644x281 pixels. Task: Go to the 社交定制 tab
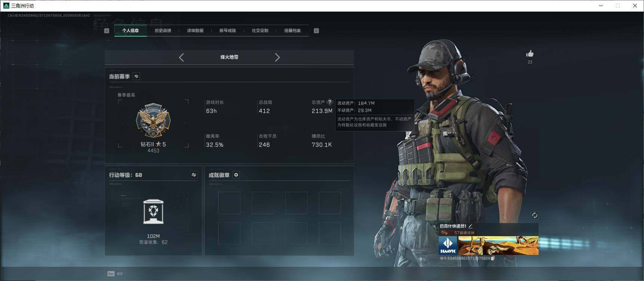click(260, 31)
